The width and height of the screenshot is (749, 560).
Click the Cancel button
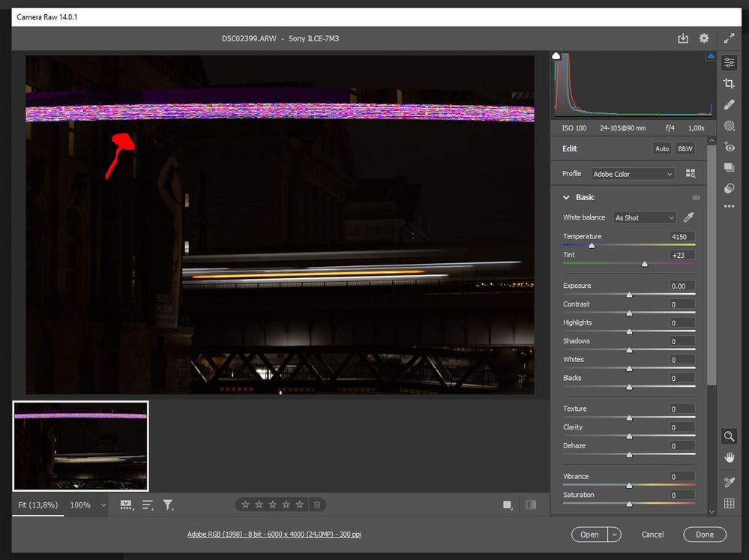tap(652, 535)
